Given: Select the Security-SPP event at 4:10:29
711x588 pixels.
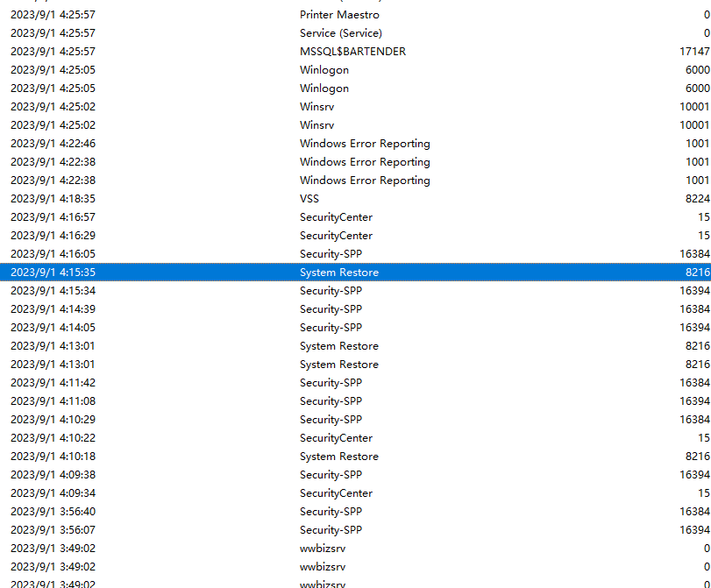Looking at the screenshot, I should [356, 420].
